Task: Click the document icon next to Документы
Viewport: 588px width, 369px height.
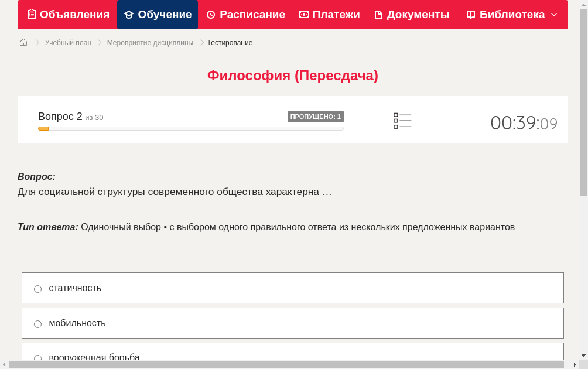Action: click(379, 14)
